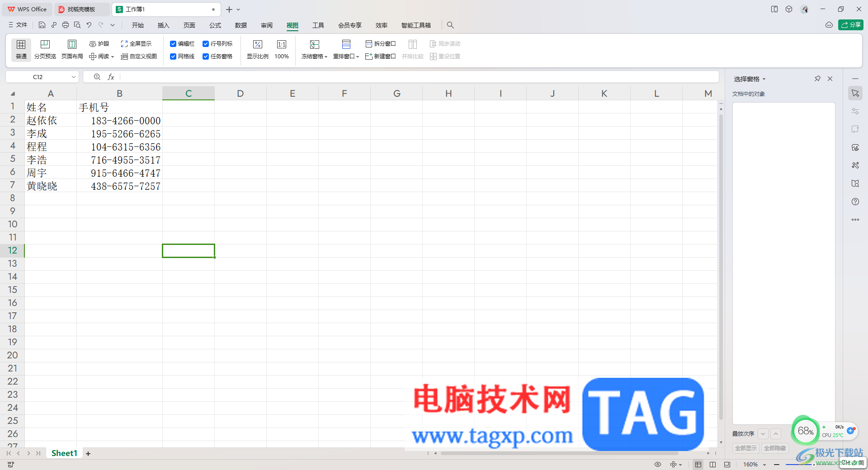Viewport: 868px width, 470px height.
Task: Click the Share button (分享)
Action: pyautogui.click(x=851, y=25)
